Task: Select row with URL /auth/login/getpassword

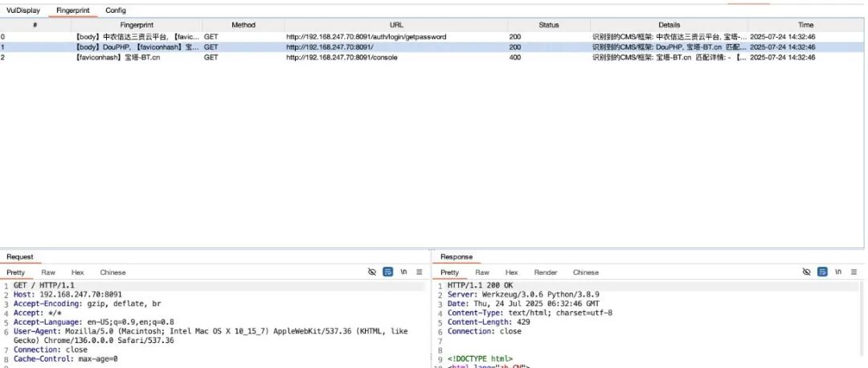Action: 432,36
